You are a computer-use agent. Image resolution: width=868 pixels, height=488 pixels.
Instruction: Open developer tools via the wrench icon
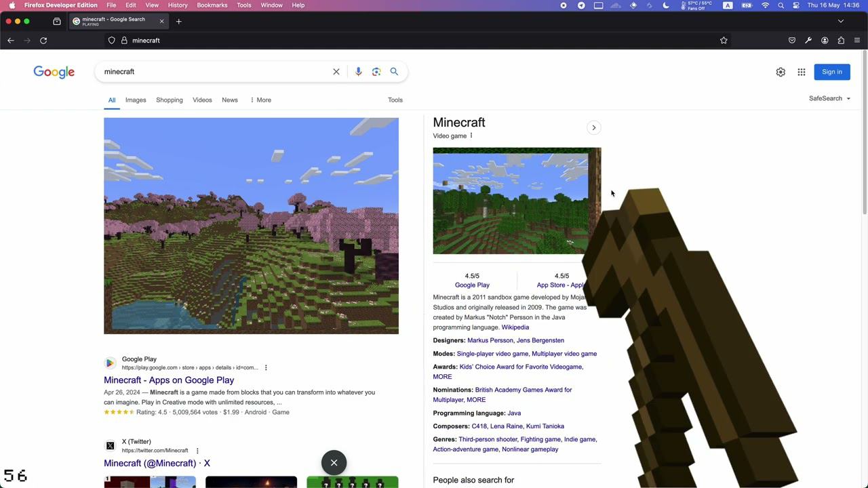click(808, 41)
